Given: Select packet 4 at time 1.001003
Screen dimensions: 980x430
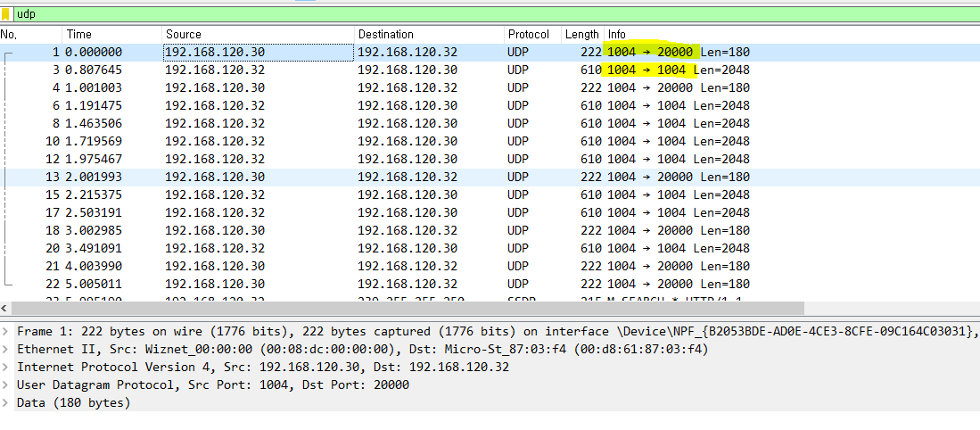Looking at the screenshot, I should point(490,87).
